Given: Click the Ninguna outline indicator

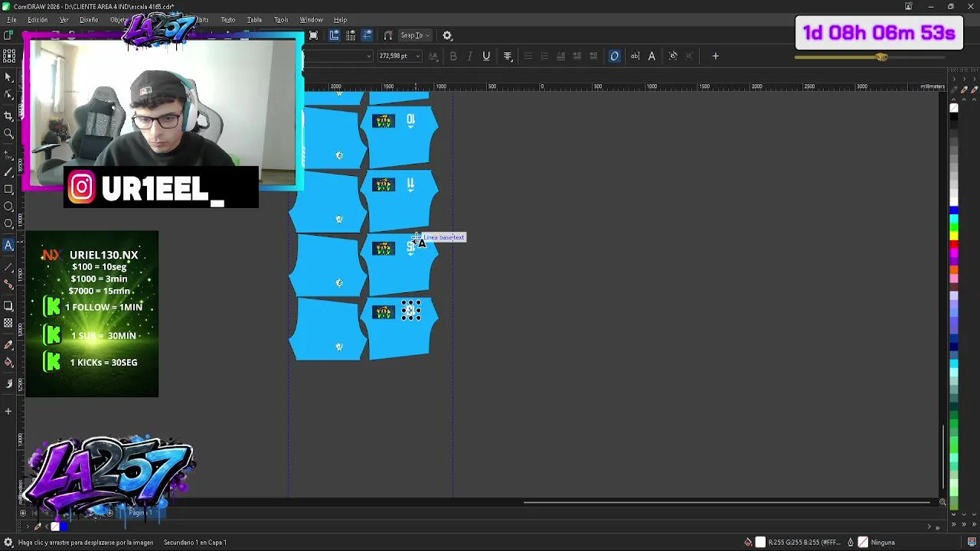Looking at the screenshot, I should pos(882,543).
